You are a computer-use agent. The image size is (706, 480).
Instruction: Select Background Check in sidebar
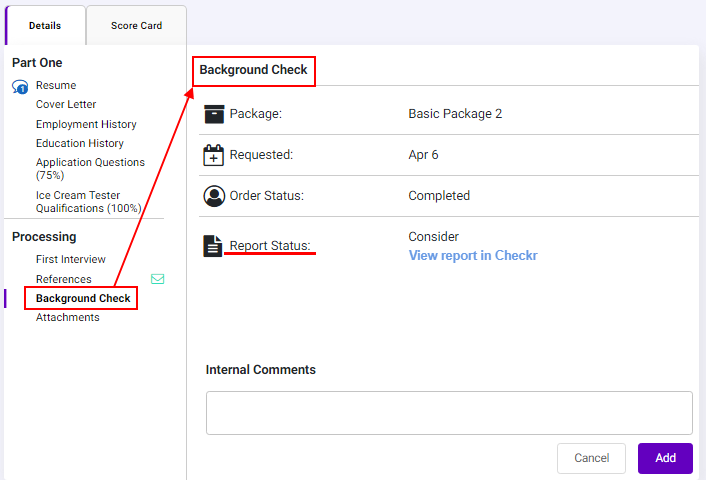pos(83,299)
